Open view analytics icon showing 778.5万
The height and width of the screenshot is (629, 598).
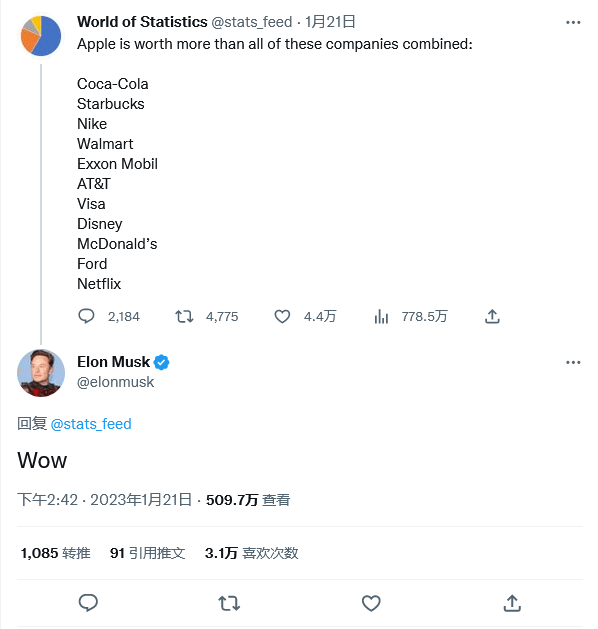pyautogui.click(x=381, y=317)
